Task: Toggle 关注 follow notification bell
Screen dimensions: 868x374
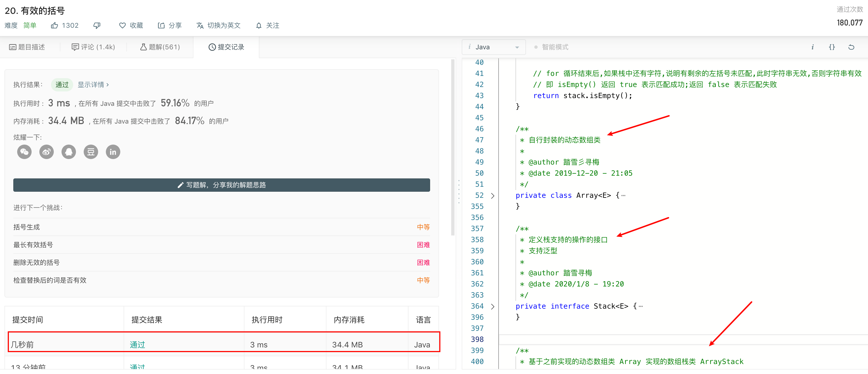Action: pos(267,25)
